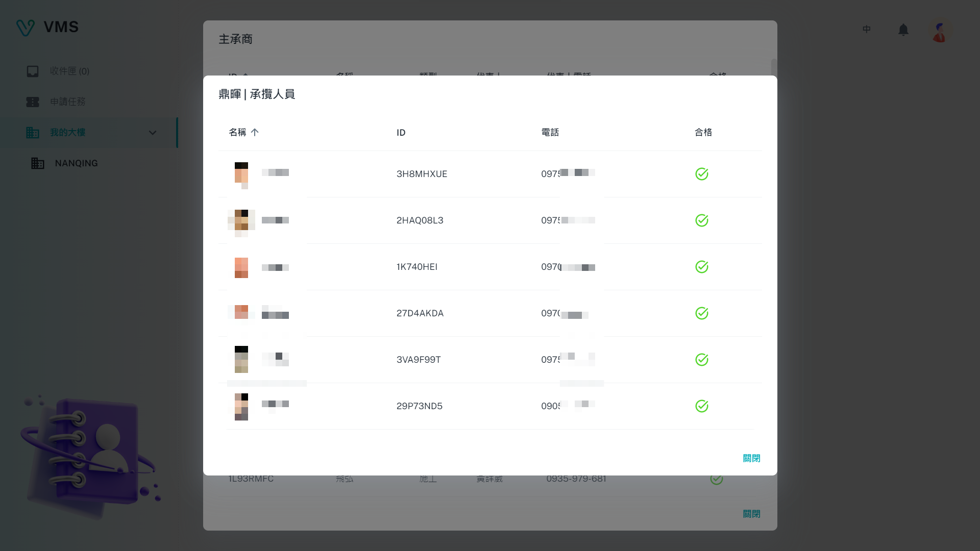Open the notification bell

coord(903,30)
